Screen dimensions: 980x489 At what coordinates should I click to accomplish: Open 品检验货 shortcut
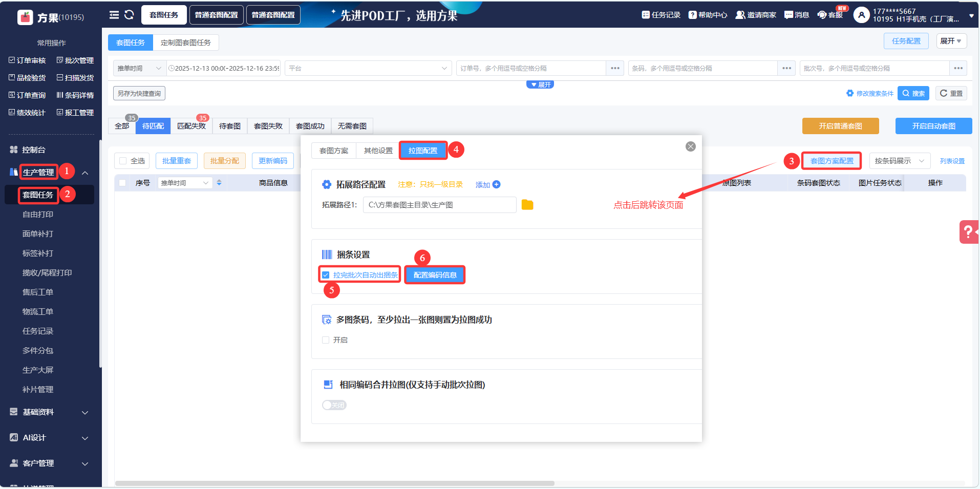click(27, 78)
